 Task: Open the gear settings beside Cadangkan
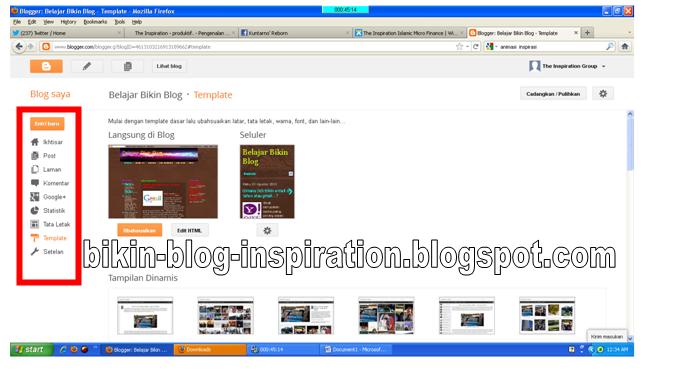(x=603, y=94)
